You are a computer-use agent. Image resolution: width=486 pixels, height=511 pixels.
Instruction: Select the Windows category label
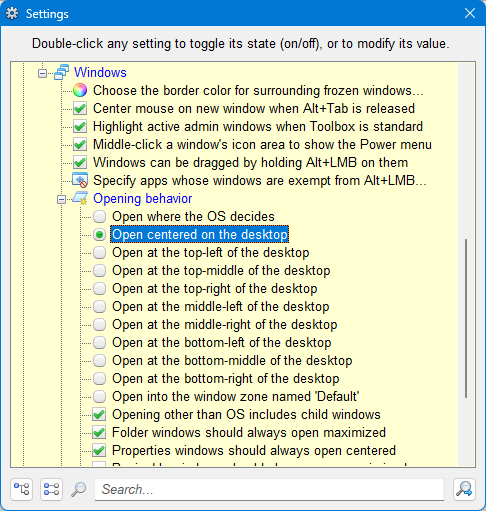(100, 72)
